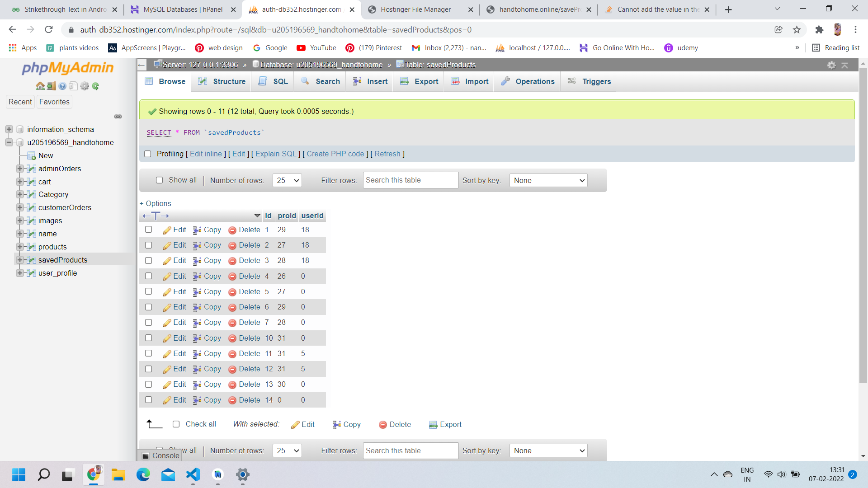
Task: Open File Explorer from taskbar
Action: pyautogui.click(x=118, y=474)
